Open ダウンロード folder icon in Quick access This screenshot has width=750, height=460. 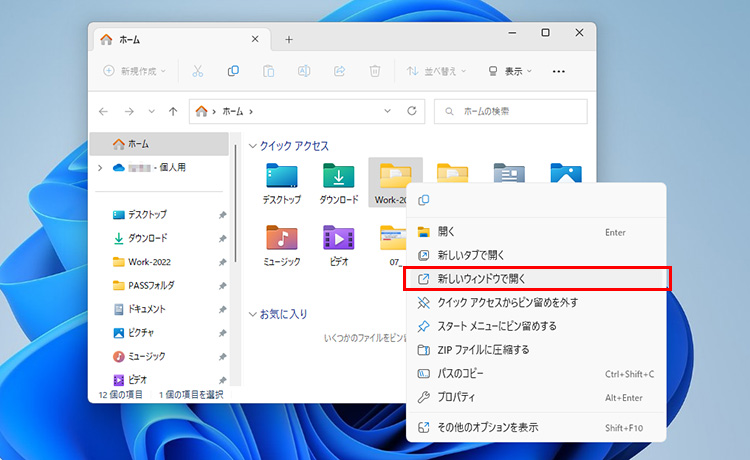click(339, 176)
